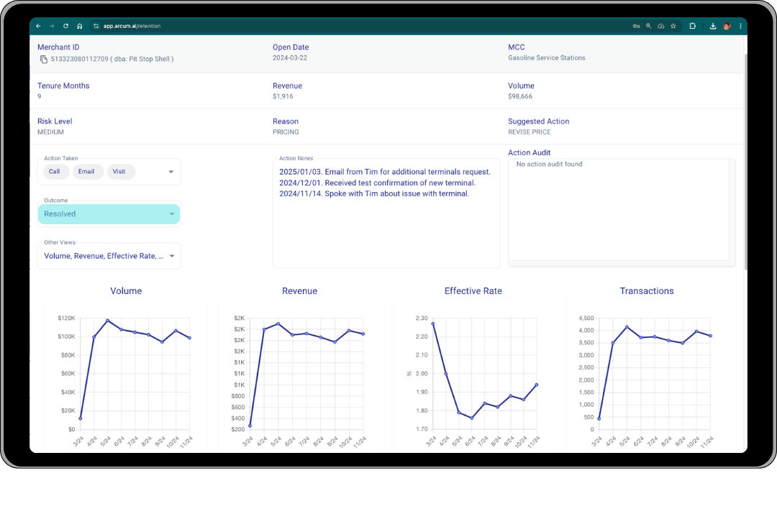Click the page vertical scrollbar

pos(745,161)
